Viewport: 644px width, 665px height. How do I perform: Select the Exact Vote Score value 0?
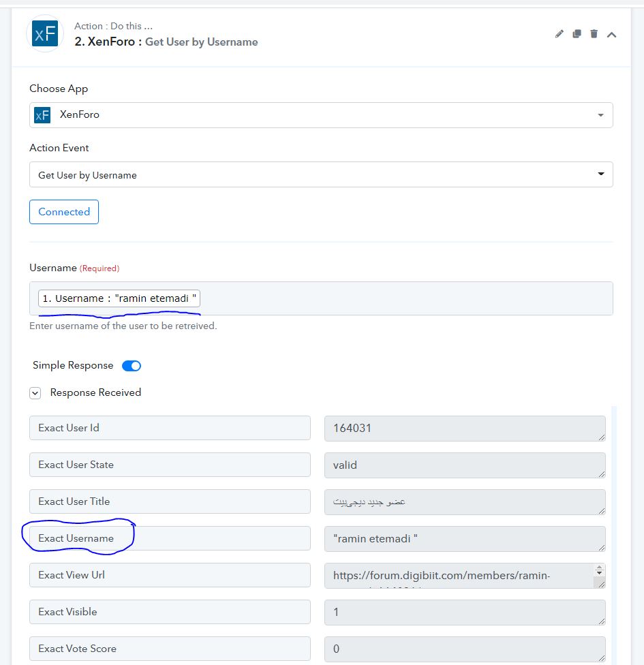[x=465, y=649]
